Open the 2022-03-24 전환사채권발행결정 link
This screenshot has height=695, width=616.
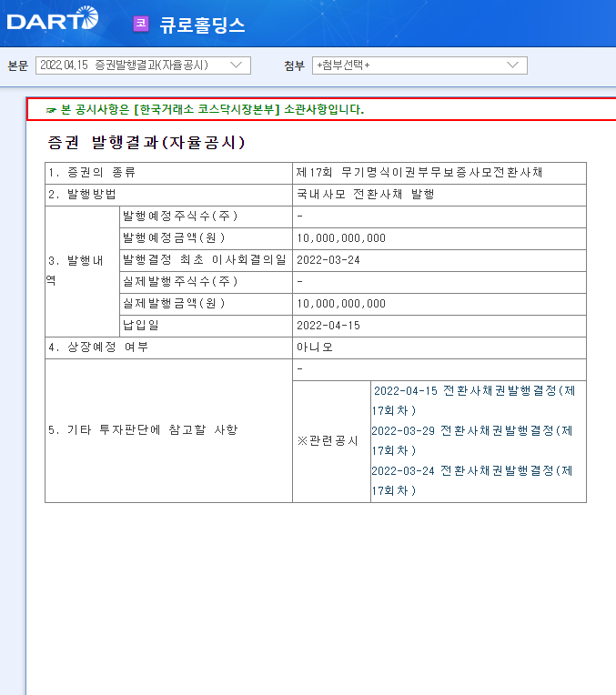pyautogui.click(x=472, y=480)
